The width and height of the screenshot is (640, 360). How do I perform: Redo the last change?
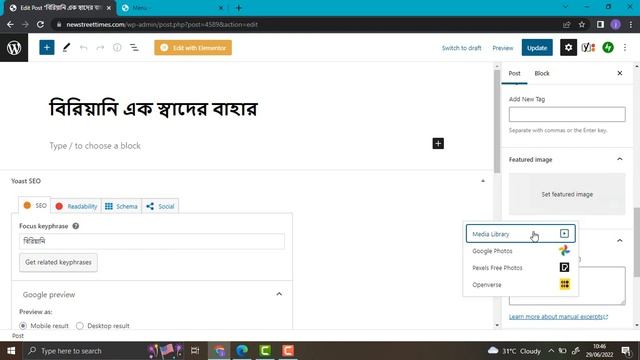pyautogui.click(x=100, y=48)
